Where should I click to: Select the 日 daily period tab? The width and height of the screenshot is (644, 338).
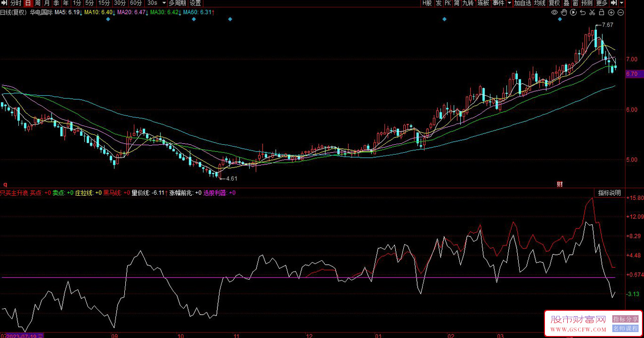pyautogui.click(x=28, y=3)
